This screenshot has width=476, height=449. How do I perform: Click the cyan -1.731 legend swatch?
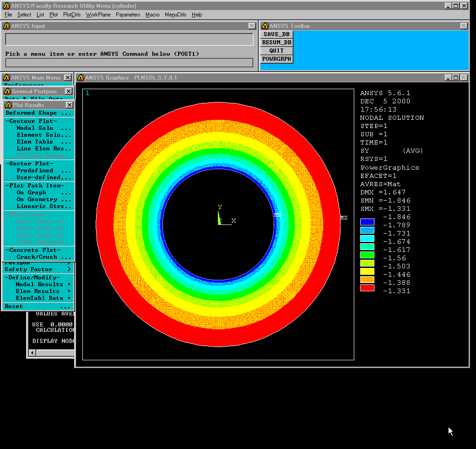click(x=367, y=238)
